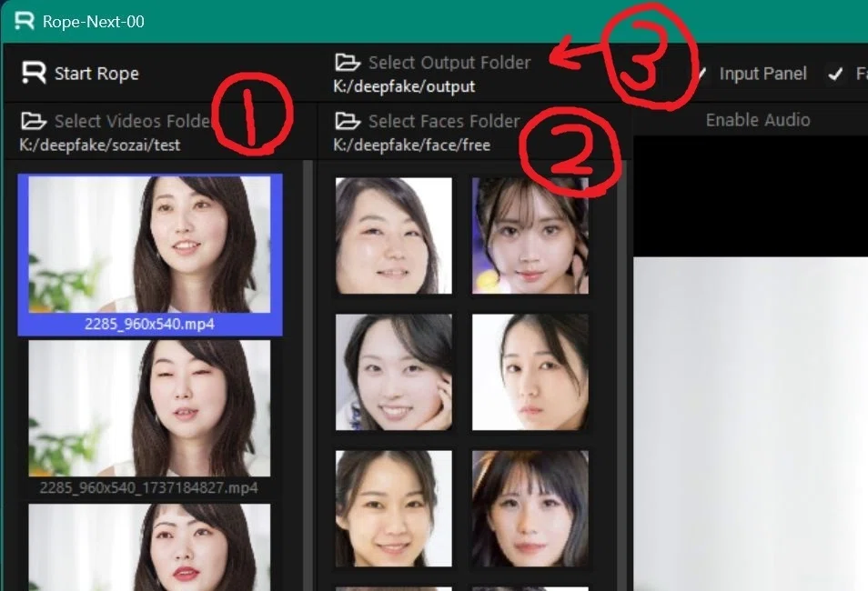868x591 pixels.
Task: Click the K:/deepfake/output path text
Action: click(x=404, y=87)
